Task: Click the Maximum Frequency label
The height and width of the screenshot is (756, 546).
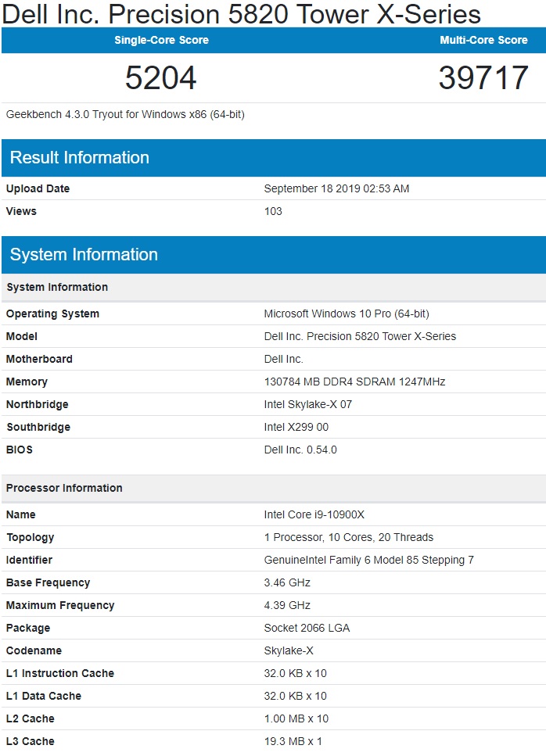Action: click(x=59, y=606)
